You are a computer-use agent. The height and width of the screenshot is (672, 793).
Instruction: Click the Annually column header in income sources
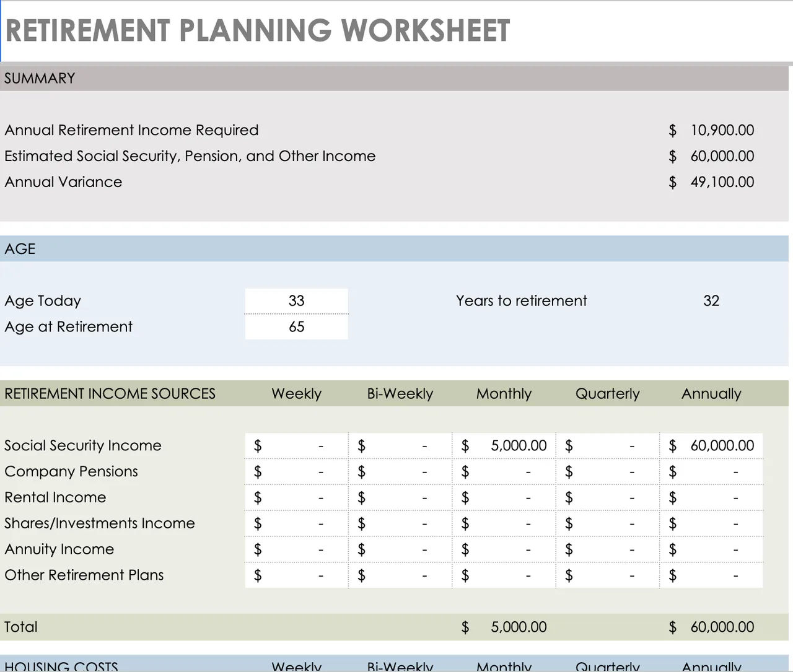pyautogui.click(x=711, y=394)
